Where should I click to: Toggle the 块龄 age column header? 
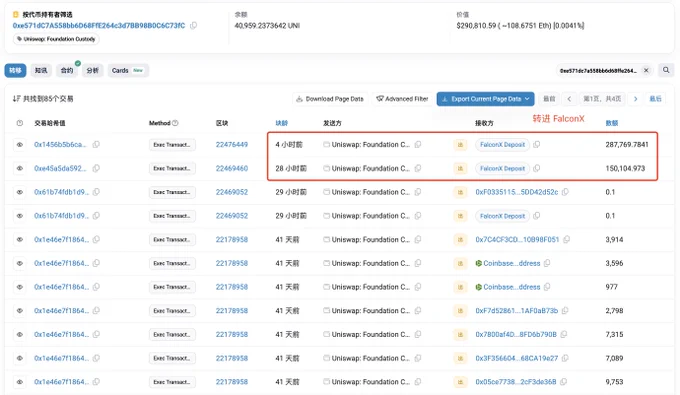[281, 123]
